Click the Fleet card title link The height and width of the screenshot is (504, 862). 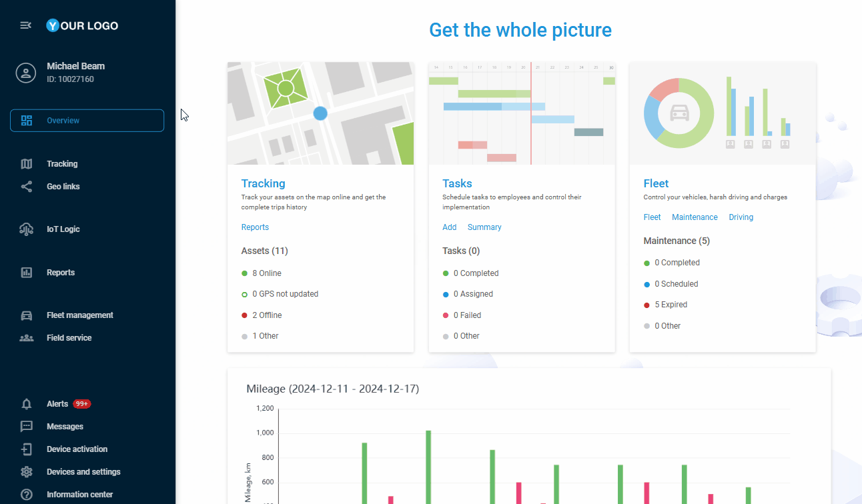pyautogui.click(x=656, y=183)
